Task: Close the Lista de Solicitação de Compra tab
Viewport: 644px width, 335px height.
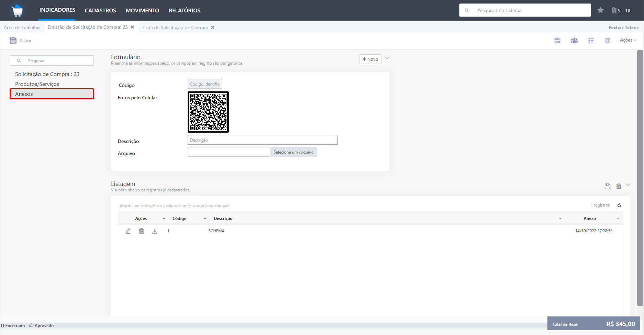Action: pos(213,27)
